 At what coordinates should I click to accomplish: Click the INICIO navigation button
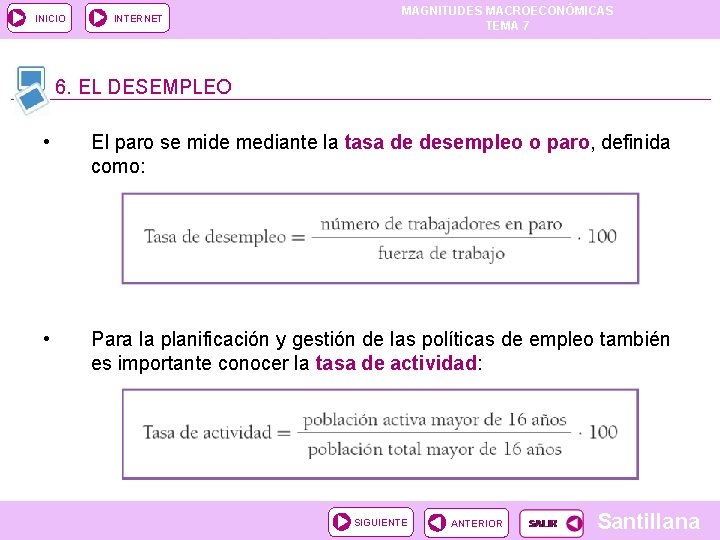[x=39, y=18]
